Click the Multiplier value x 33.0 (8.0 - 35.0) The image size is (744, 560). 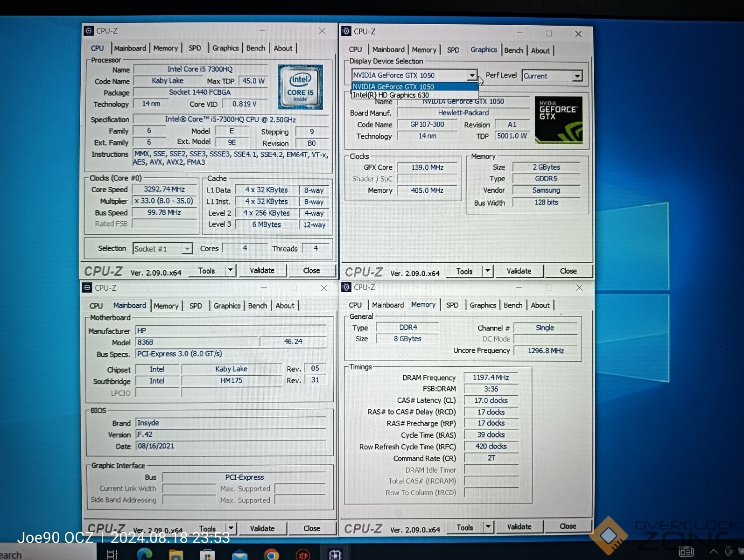164,201
